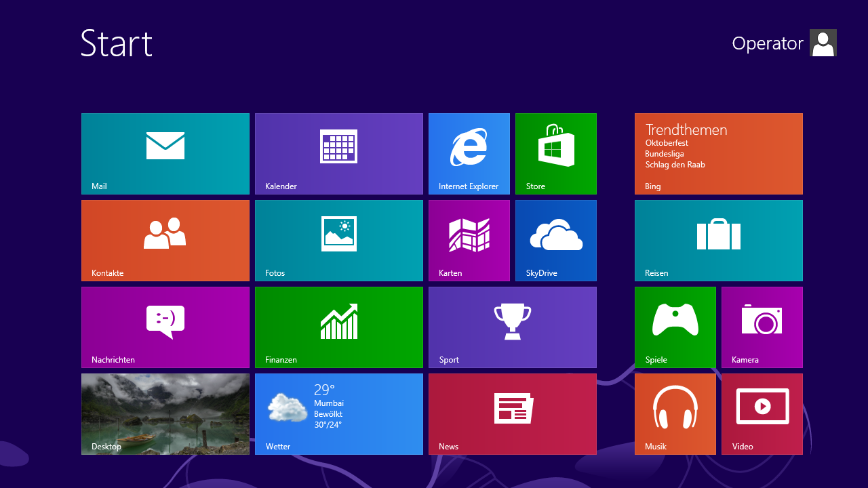
Task: Open the SkyDrive cloud icon
Action: coord(556,235)
